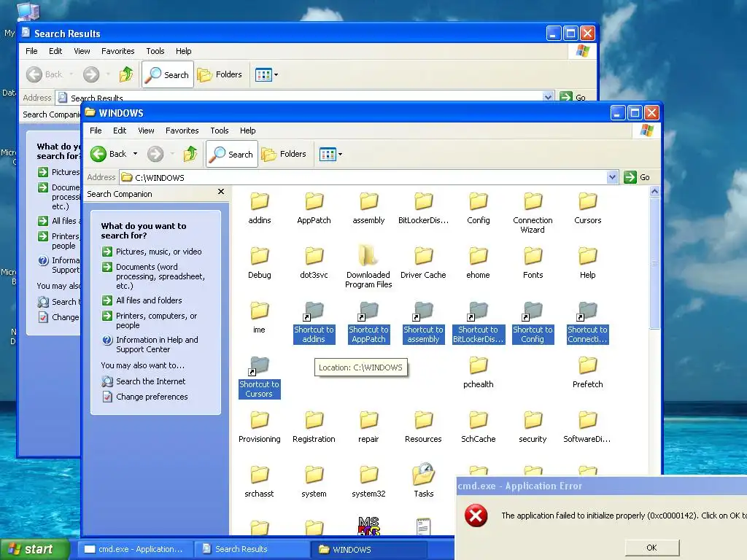Select the Help folder icon
This screenshot has height=560, width=747.
pyautogui.click(x=587, y=257)
